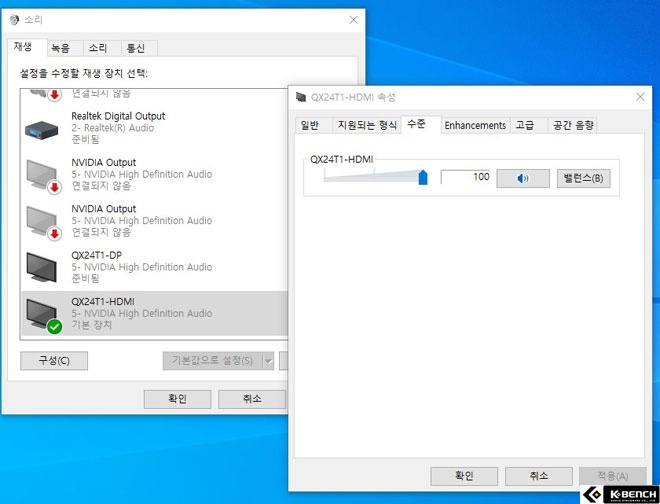660x504 pixels.
Task: Click 취소 in the sound window
Action: point(252,399)
